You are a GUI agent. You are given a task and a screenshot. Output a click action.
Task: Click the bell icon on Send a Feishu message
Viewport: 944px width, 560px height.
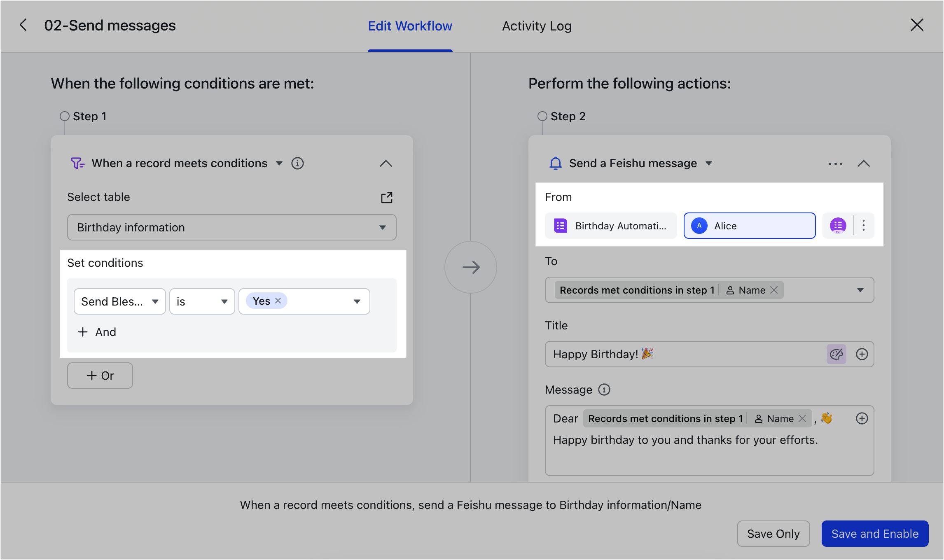[556, 163]
